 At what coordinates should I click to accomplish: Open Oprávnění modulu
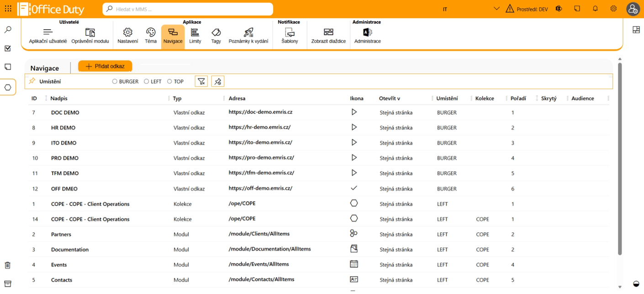coord(90,36)
